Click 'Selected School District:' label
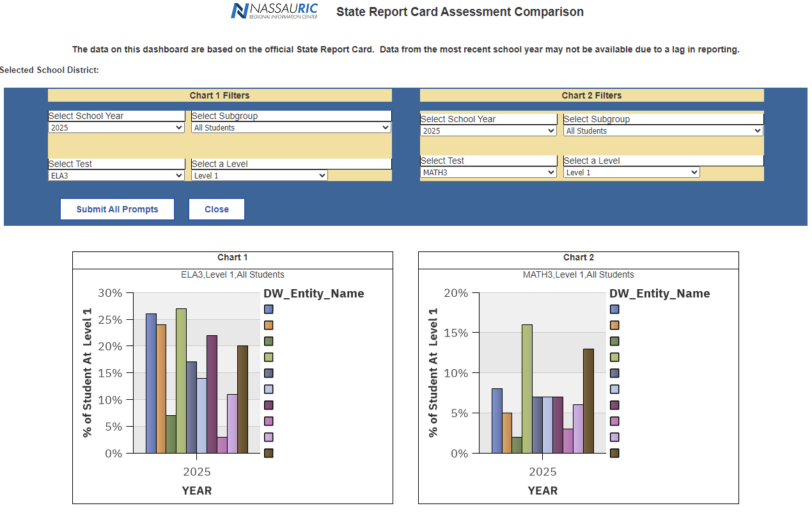The image size is (812, 531). point(50,70)
